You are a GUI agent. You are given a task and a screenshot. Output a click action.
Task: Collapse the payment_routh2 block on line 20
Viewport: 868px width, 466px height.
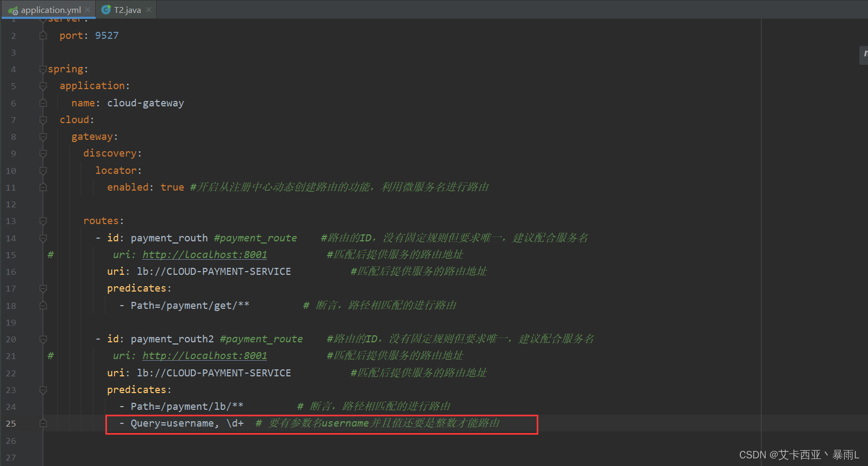coord(43,339)
